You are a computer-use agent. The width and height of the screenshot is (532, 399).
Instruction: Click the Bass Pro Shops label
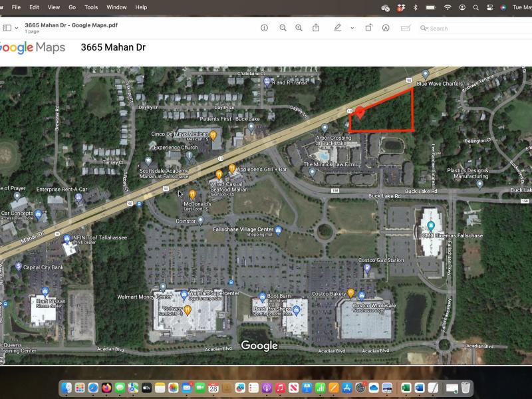(x=272, y=309)
